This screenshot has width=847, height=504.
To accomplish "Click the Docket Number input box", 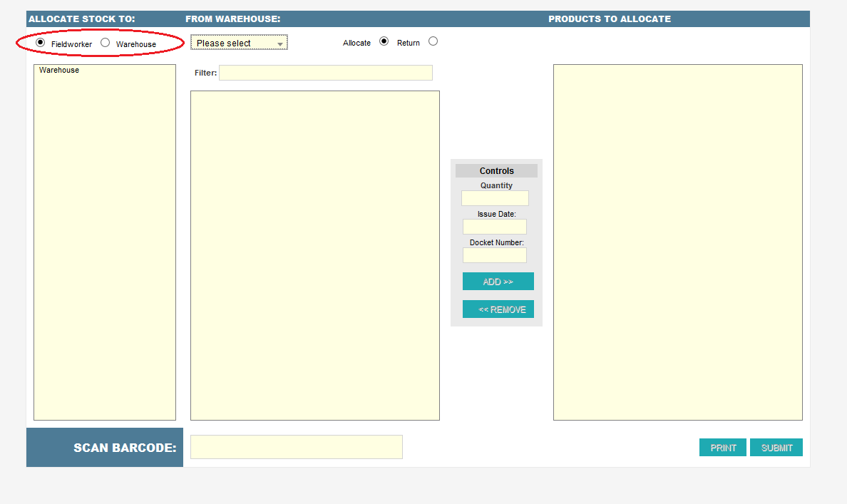I will click(x=495, y=255).
